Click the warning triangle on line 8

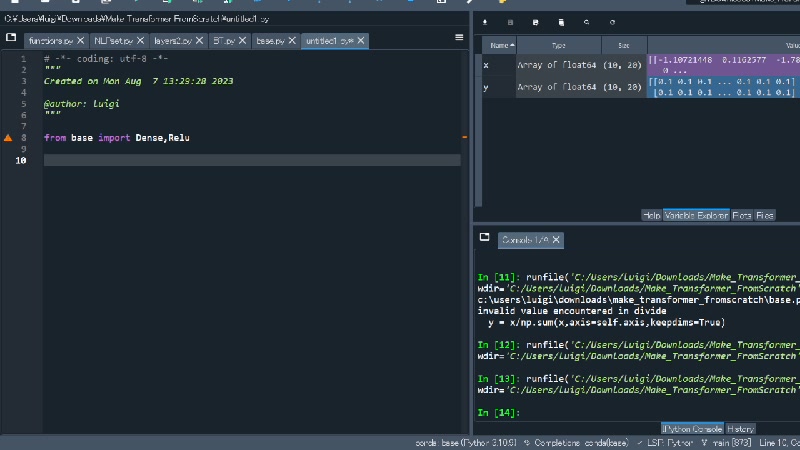[9, 137]
